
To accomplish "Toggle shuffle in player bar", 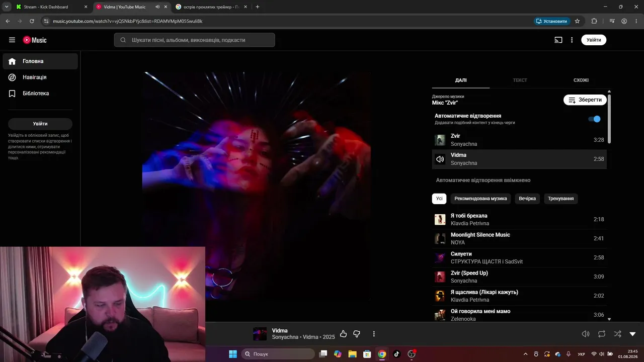I will 618,334.
